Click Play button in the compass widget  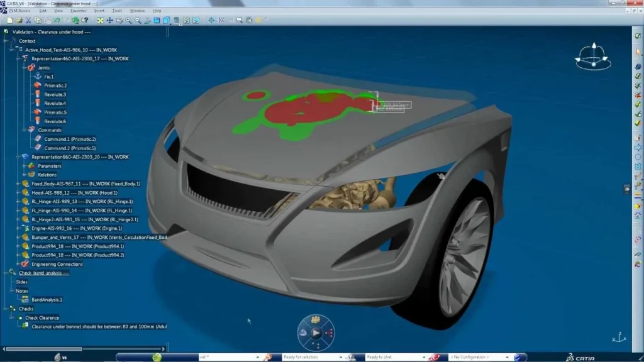[316, 333]
